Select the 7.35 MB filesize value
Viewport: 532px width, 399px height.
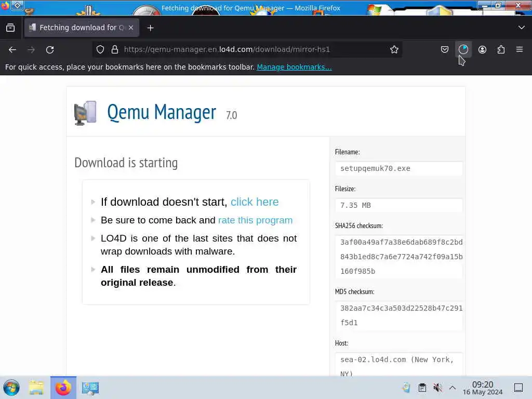355,205
